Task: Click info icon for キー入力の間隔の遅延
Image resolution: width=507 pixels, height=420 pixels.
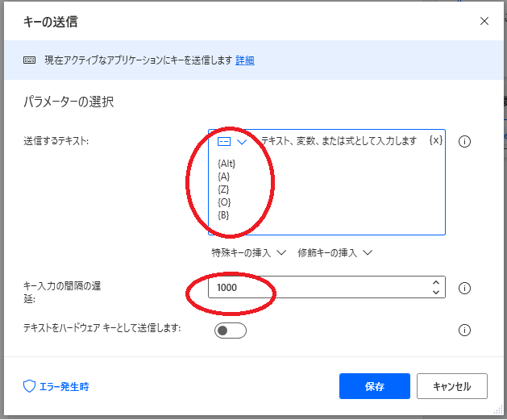Action: coord(464,288)
